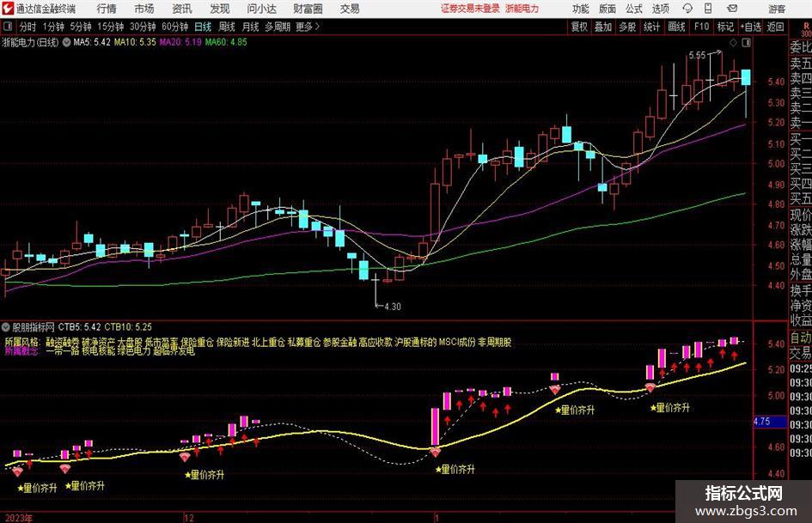The image size is (812, 523).
Task: Open the 问小达 menu
Action: click(x=261, y=9)
